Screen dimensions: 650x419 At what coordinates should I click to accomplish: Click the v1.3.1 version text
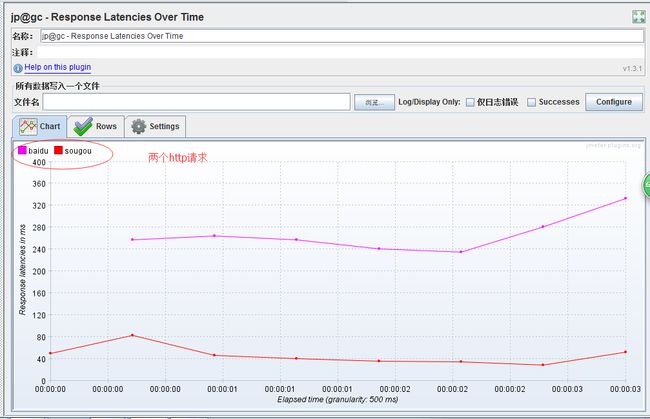point(632,69)
